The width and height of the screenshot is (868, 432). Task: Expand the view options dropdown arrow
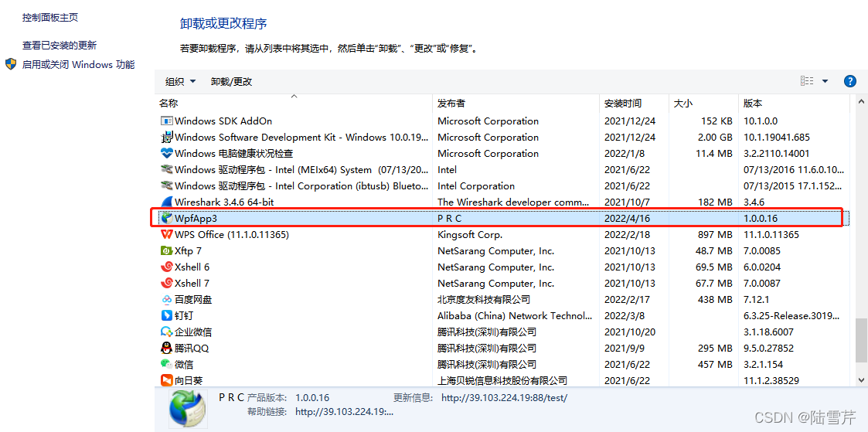(825, 81)
